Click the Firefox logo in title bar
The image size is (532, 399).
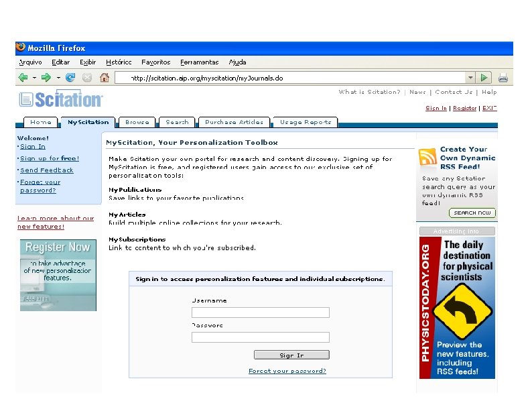pos(21,47)
